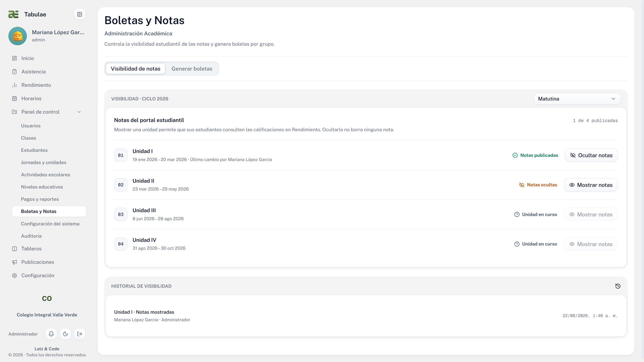Viewport: 644px width, 362px height.
Task: Open Usuarios submenu item
Action: coord(49,126)
